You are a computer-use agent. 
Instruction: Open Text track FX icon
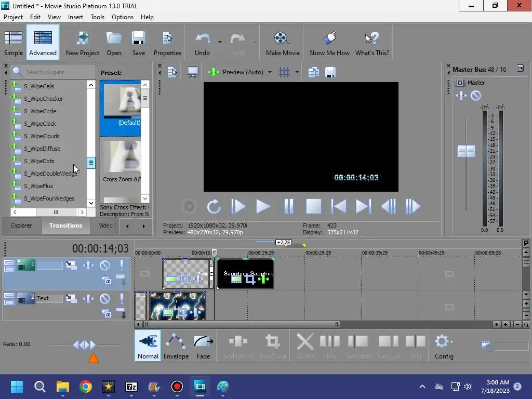point(88,299)
